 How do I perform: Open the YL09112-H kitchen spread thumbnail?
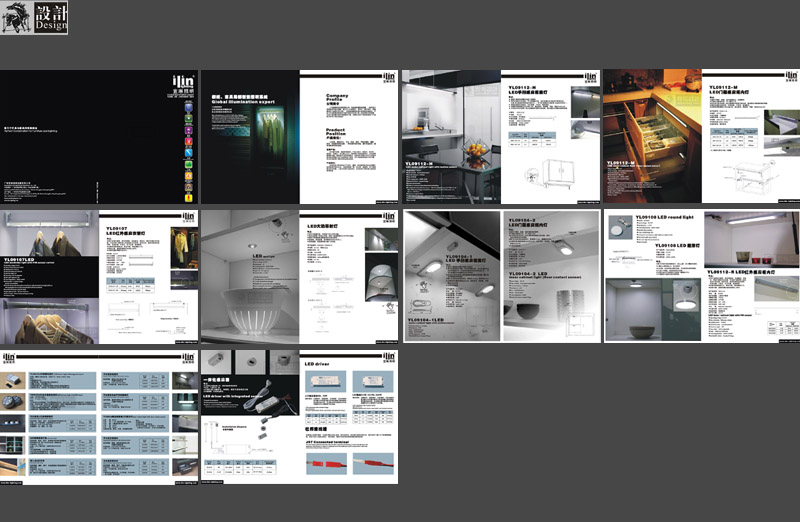click(x=501, y=137)
